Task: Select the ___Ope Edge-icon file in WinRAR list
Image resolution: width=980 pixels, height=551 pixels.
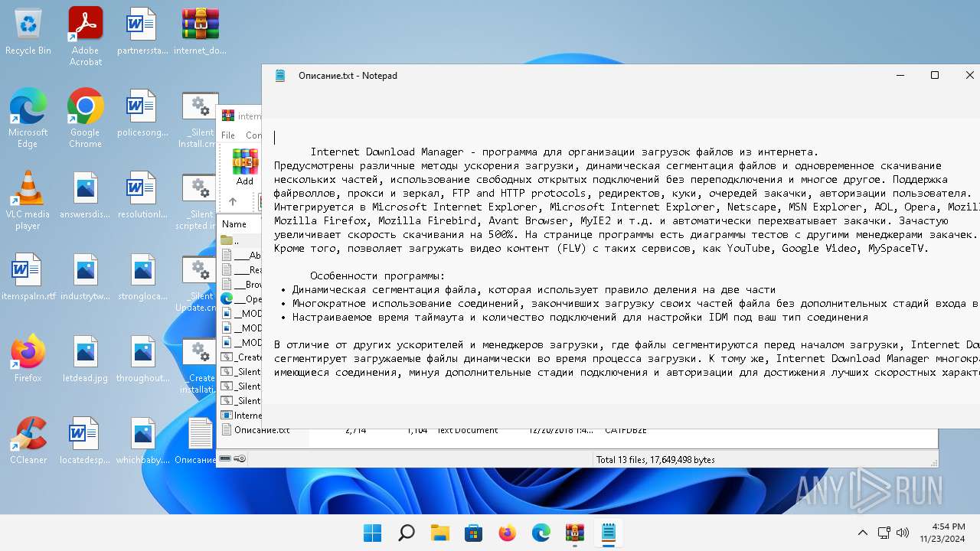Action: coord(240,299)
